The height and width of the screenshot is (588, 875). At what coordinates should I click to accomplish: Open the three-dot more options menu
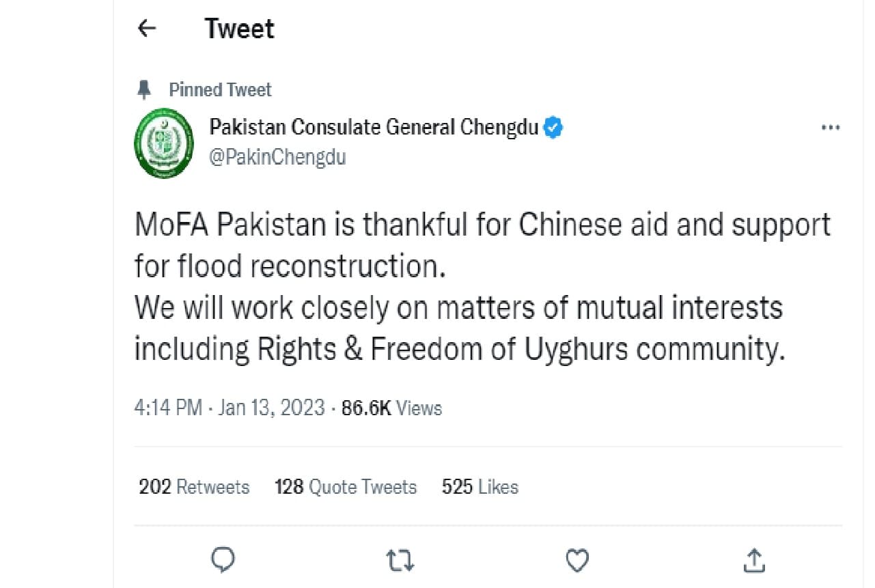[x=830, y=128]
